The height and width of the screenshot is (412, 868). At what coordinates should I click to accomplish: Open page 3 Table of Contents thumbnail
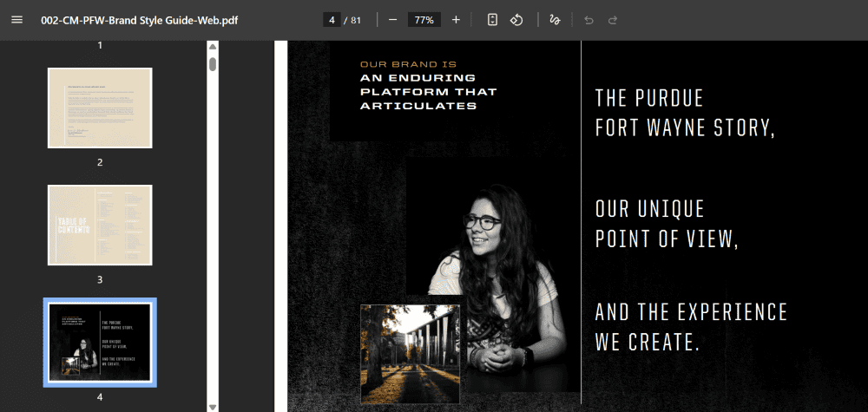point(100,225)
